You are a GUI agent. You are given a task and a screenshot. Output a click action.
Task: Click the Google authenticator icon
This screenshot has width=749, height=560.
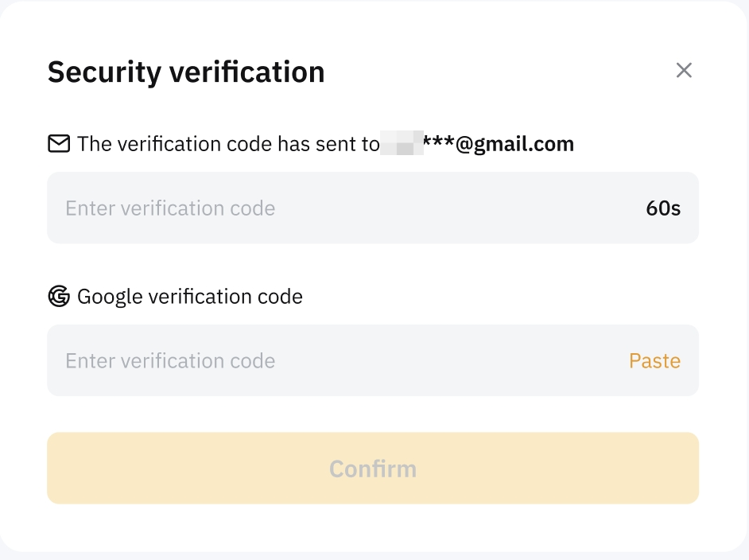pyautogui.click(x=59, y=297)
